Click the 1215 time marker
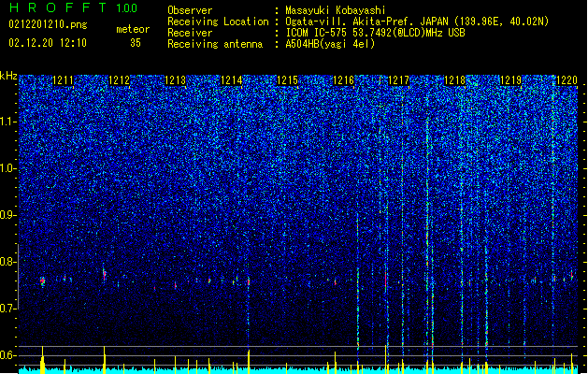This screenshot has width=588, height=374. [x=287, y=80]
